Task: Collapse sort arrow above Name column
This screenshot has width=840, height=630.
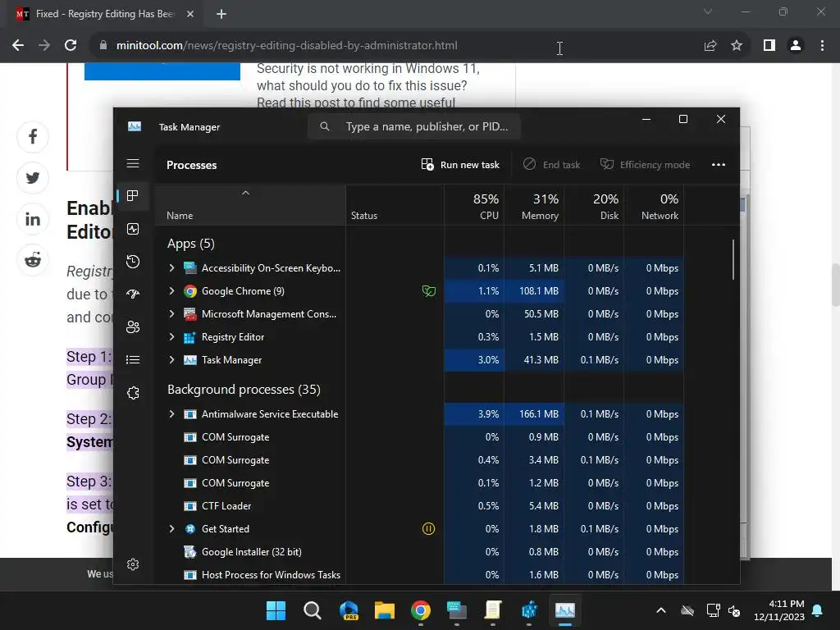Action: (245, 193)
